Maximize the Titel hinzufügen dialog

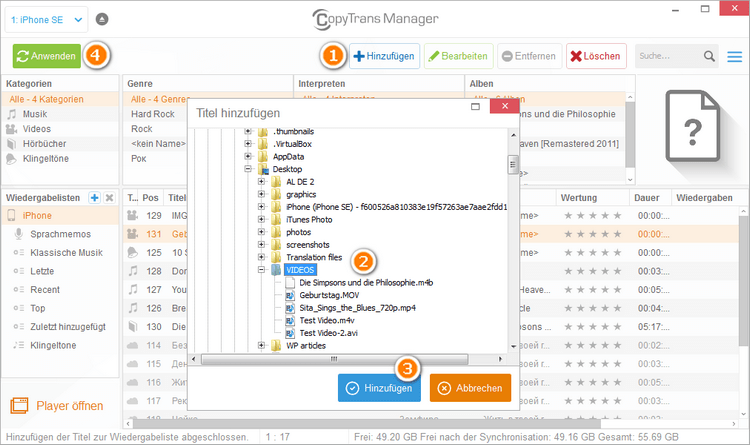coord(475,106)
